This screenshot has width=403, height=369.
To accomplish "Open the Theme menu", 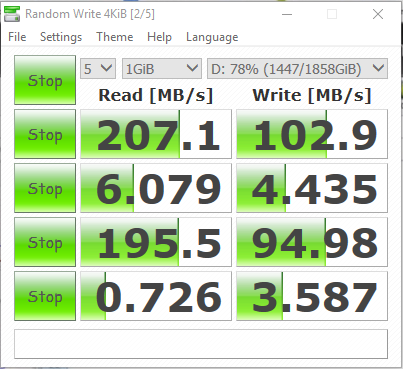I will tap(115, 37).
